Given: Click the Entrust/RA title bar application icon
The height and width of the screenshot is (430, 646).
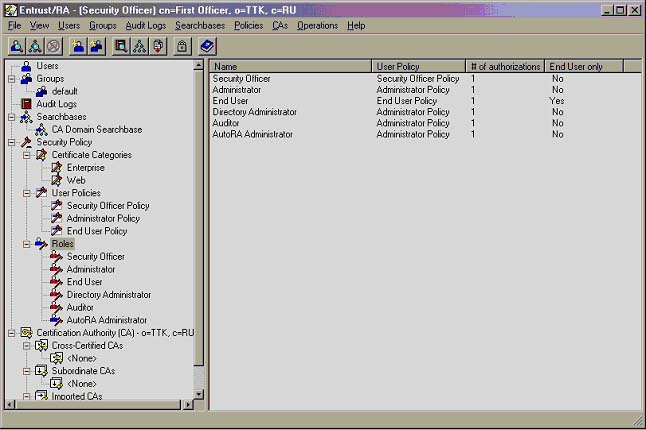Looking at the screenshot, I should pyautogui.click(x=11, y=10).
